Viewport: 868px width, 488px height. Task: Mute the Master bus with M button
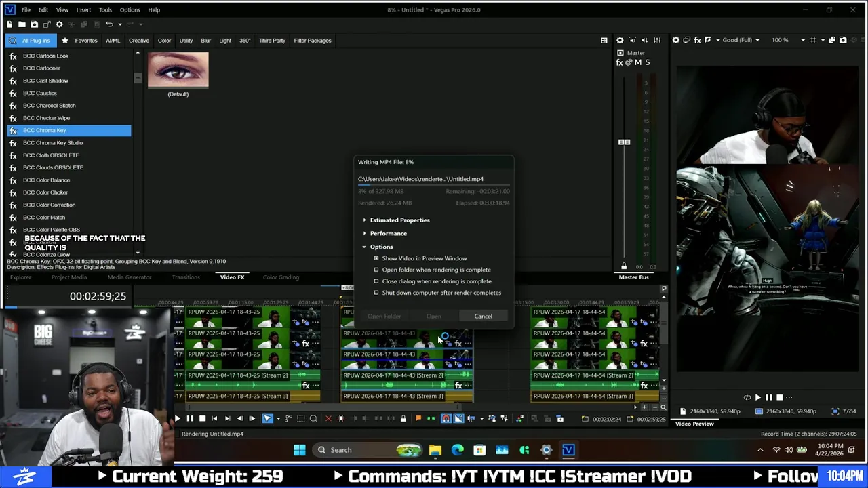point(638,62)
